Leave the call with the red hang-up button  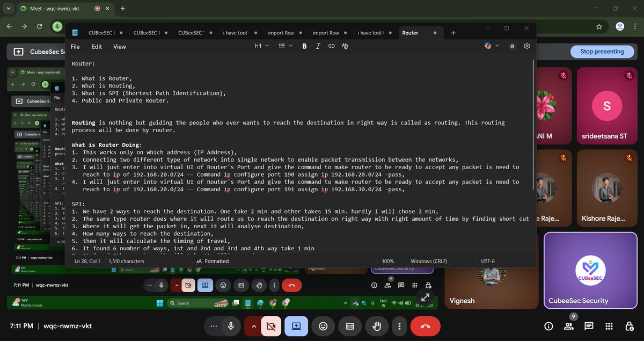click(x=425, y=326)
